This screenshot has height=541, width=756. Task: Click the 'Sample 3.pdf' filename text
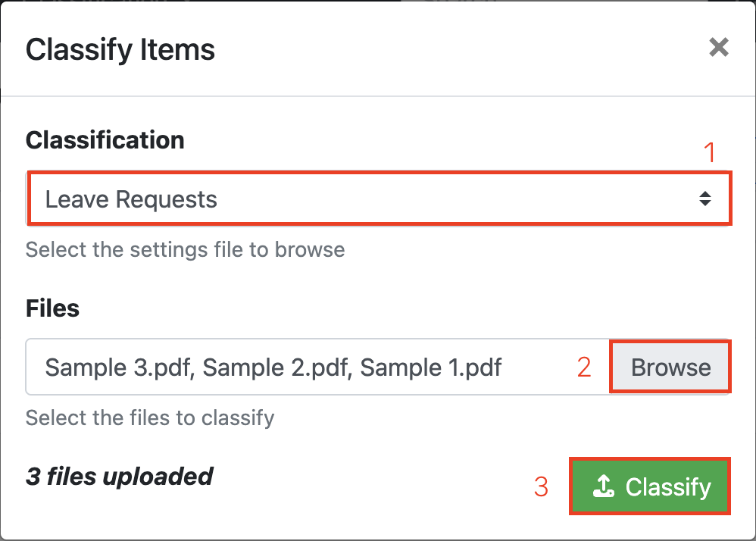coord(117,368)
